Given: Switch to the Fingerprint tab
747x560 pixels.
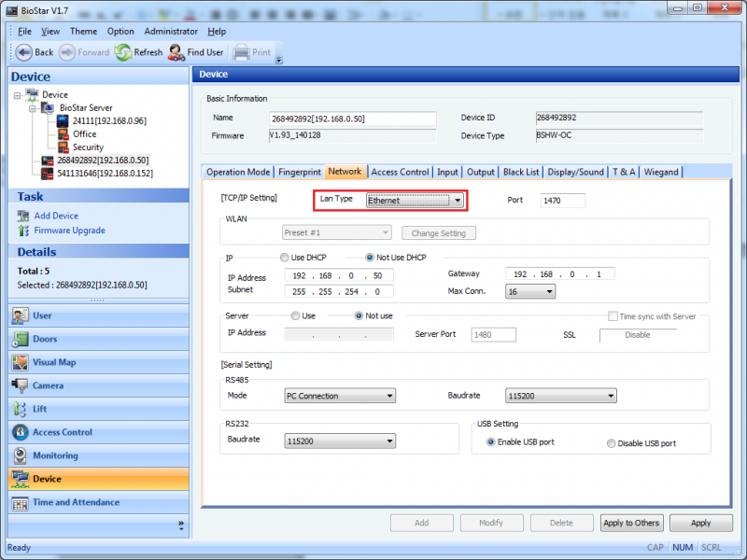Looking at the screenshot, I should (x=299, y=172).
